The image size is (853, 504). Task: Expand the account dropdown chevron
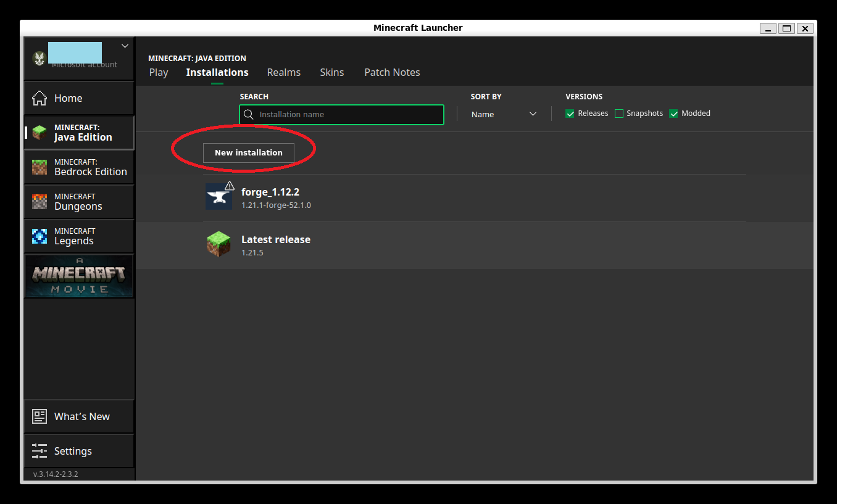tap(125, 46)
